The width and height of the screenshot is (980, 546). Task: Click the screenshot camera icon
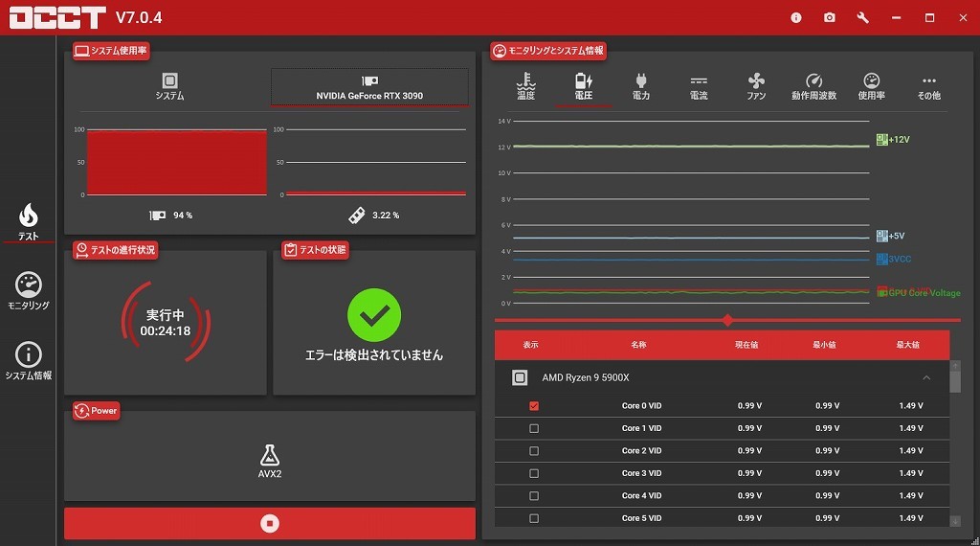tap(829, 18)
